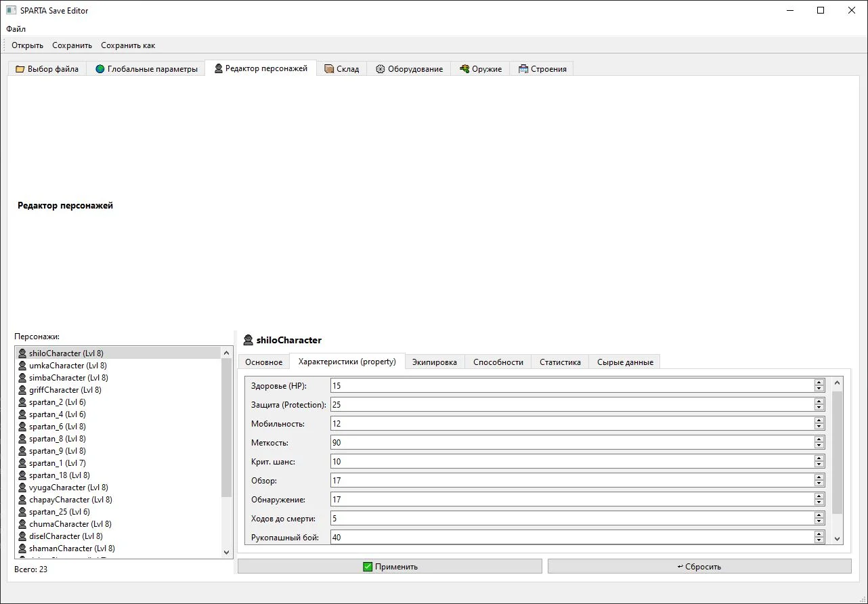Click the Открыть toolbar button

[27, 45]
